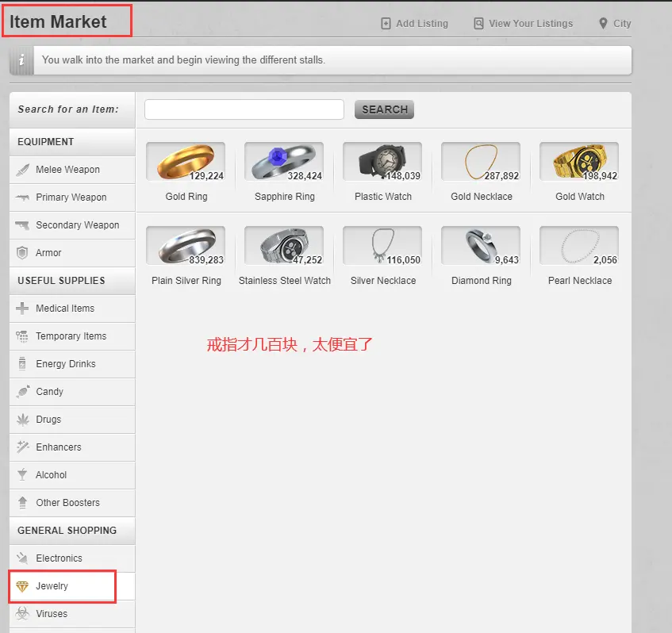The image size is (672, 633).
Task: Click the Melee Weapon sidebar icon
Action: [22, 170]
